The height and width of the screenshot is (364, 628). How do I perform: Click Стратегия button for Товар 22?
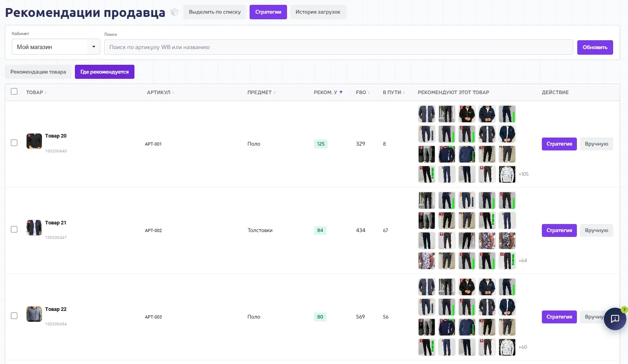pos(559,317)
